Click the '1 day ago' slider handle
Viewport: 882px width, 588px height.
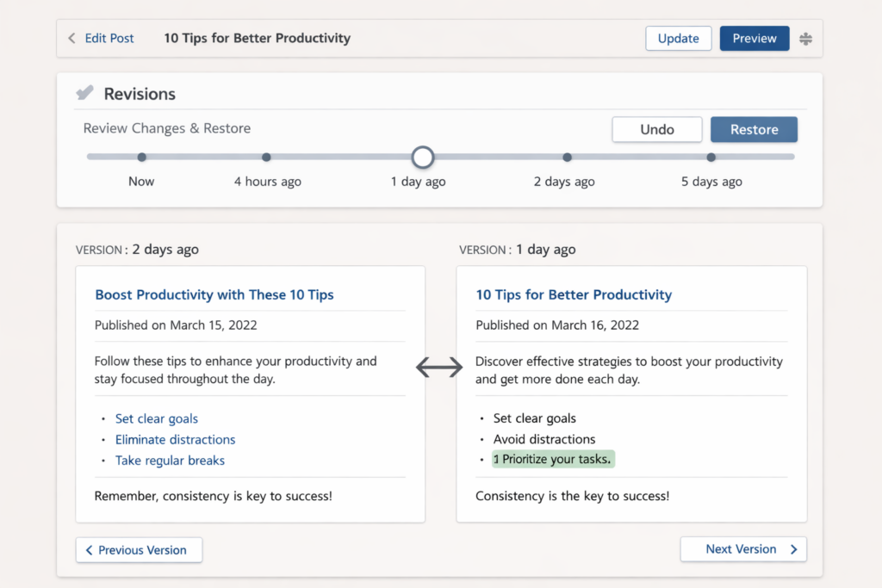pos(422,158)
